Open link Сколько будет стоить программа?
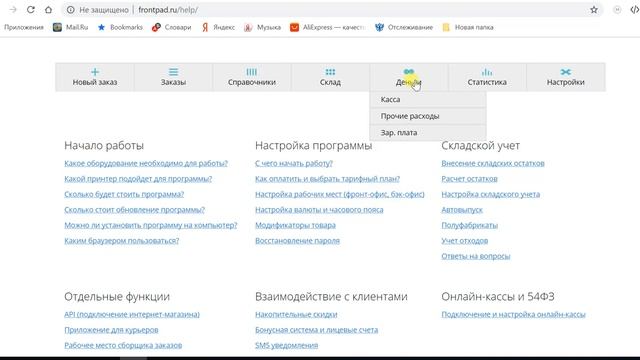The image size is (640, 360). (124, 194)
